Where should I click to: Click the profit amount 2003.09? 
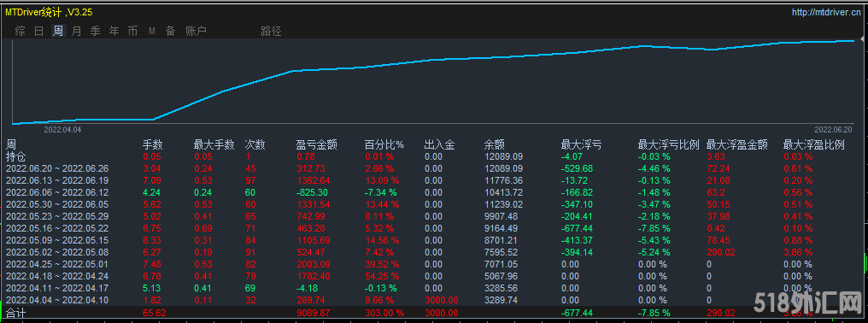coord(314,264)
